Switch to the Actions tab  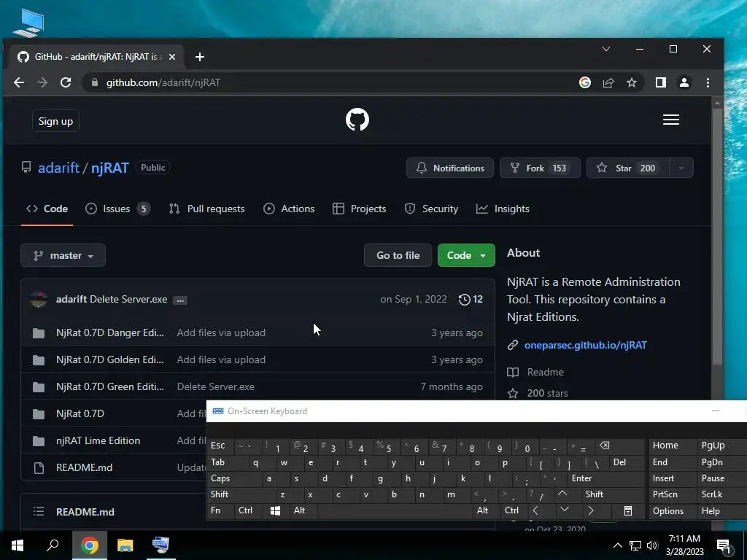click(289, 209)
